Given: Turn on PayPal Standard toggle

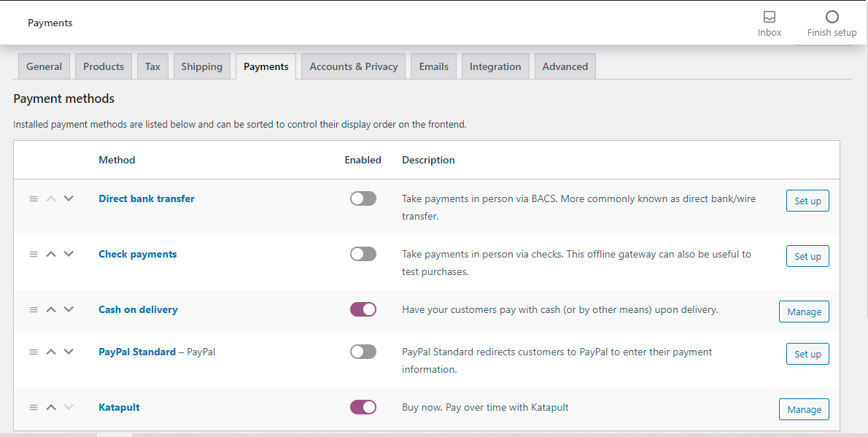Looking at the screenshot, I should click(x=363, y=352).
